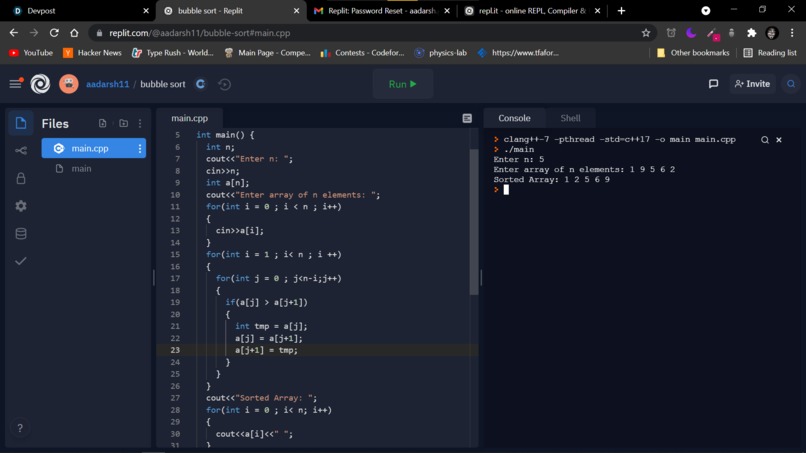Switch to the Shell tab

(x=570, y=118)
